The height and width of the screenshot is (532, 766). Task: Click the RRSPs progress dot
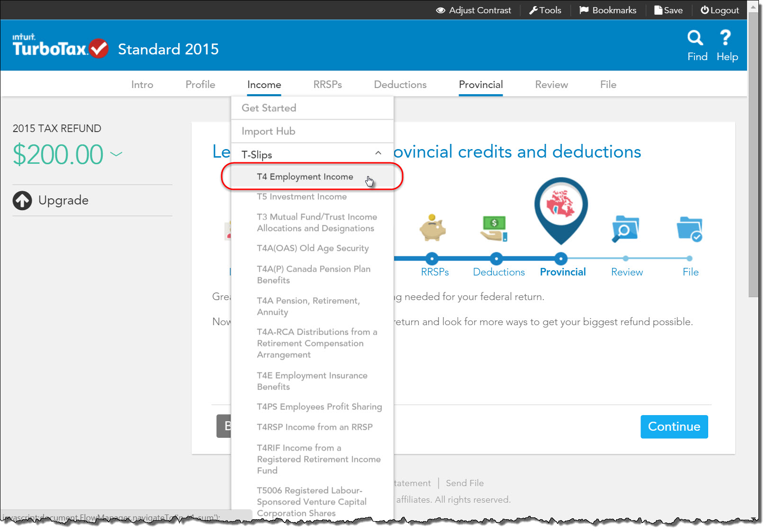coord(432,258)
